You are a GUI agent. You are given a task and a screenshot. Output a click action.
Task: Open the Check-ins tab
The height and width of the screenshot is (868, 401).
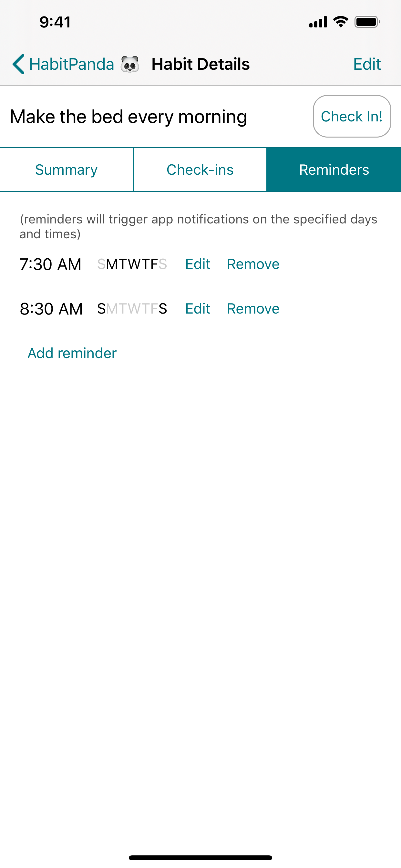[x=200, y=170]
